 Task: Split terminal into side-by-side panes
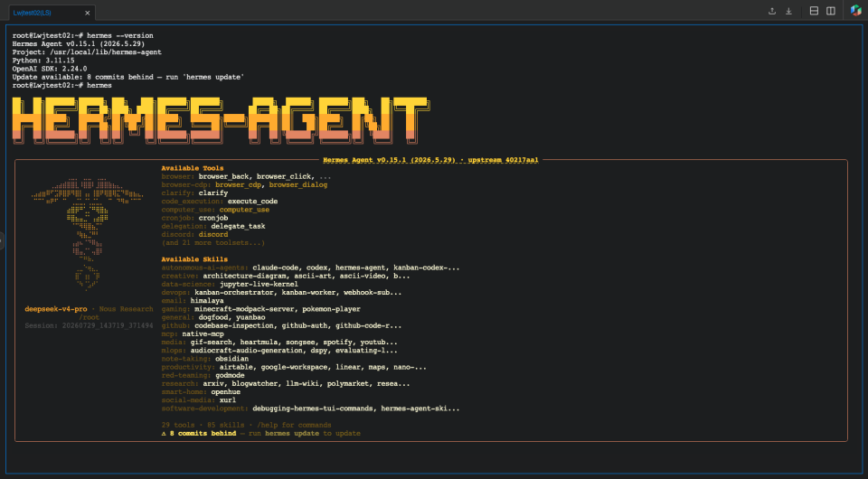point(831,11)
